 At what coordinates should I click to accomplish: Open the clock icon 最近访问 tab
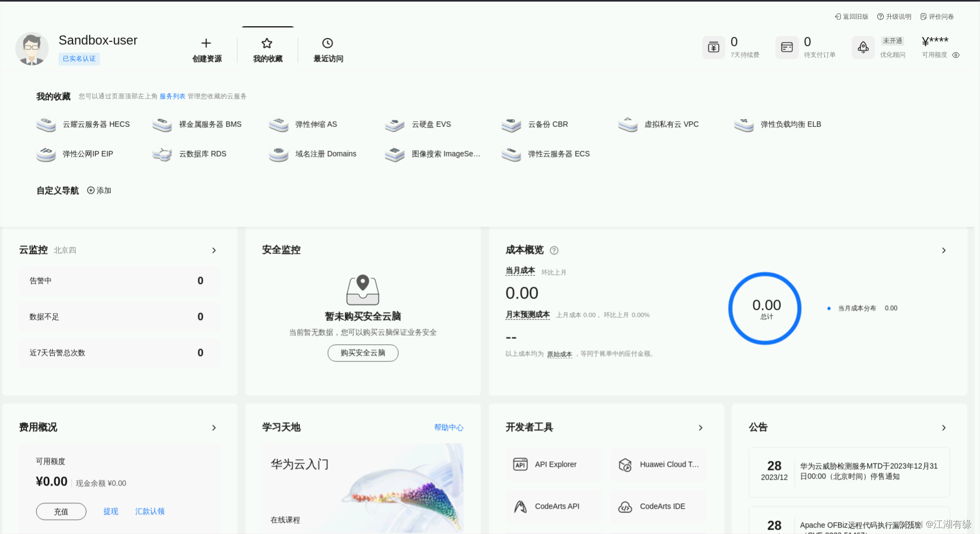pos(327,43)
